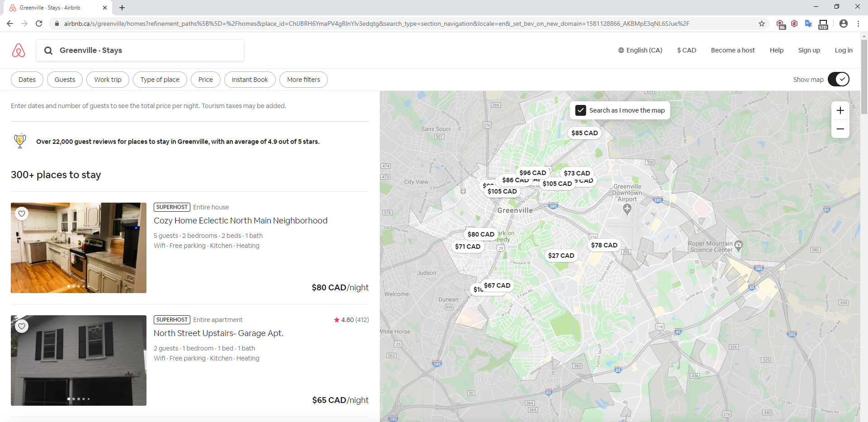The height and width of the screenshot is (422, 868).
Task: Open More filters menu
Action: point(303,79)
